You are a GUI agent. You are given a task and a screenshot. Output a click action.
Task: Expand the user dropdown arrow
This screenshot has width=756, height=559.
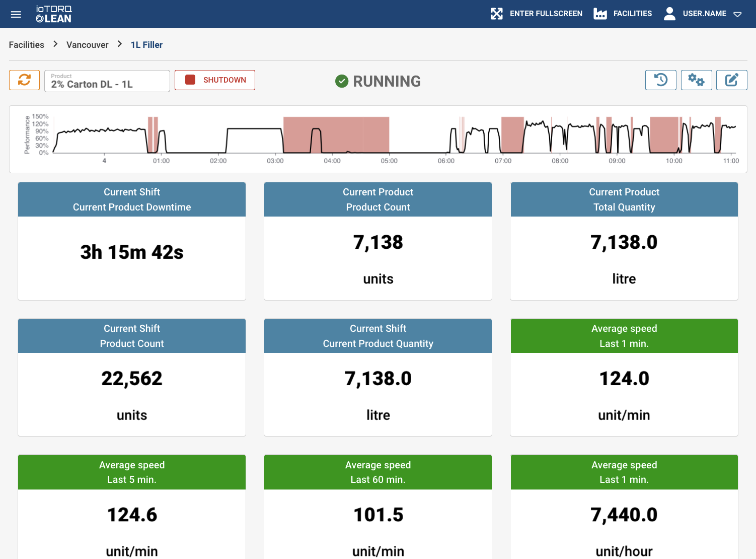pyautogui.click(x=737, y=14)
